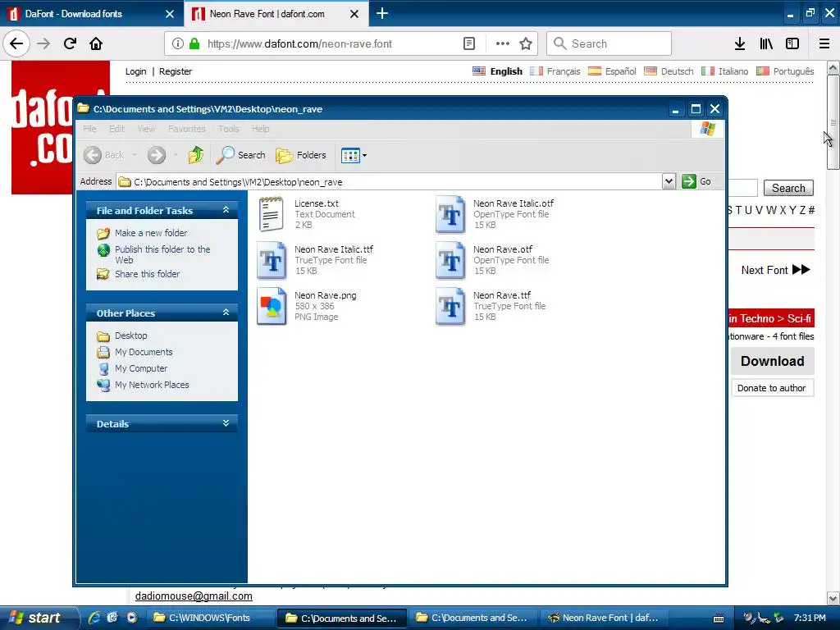Collapse the Other Places panel
Image resolution: width=840 pixels, height=630 pixels.
[226, 313]
